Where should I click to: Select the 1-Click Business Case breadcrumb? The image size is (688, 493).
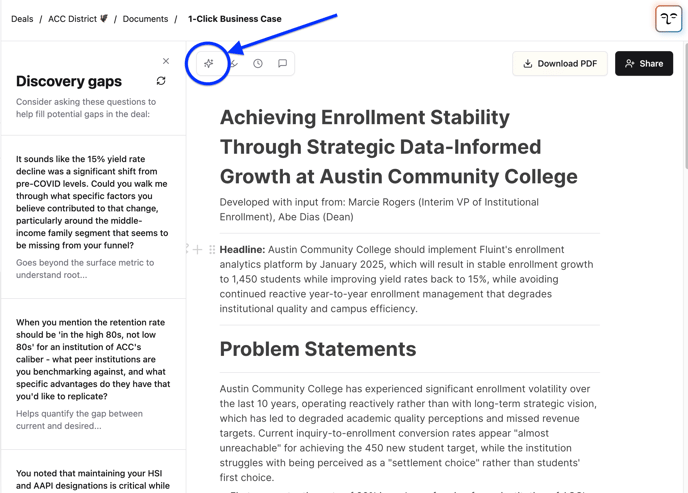click(x=235, y=19)
